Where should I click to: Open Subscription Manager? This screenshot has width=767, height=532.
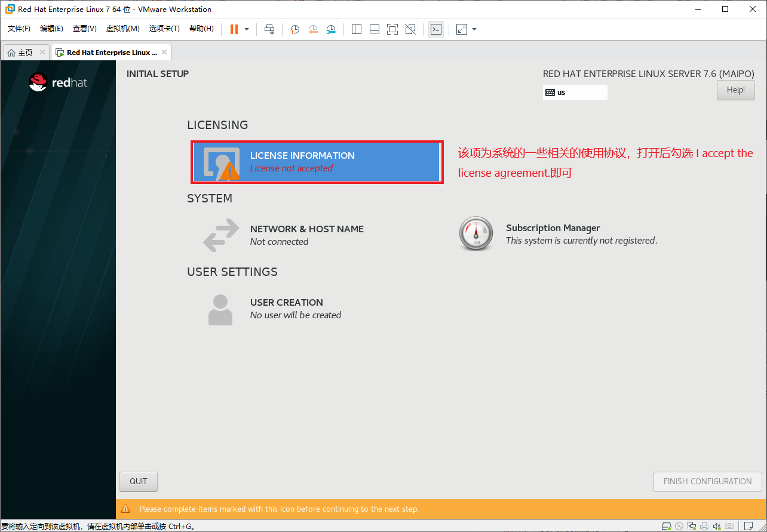click(x=557, y=234)
